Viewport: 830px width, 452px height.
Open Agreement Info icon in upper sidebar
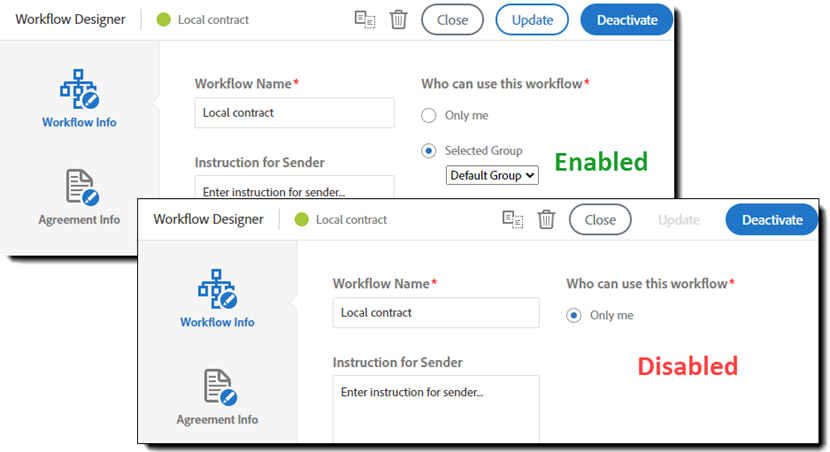[x=79, y=187]
